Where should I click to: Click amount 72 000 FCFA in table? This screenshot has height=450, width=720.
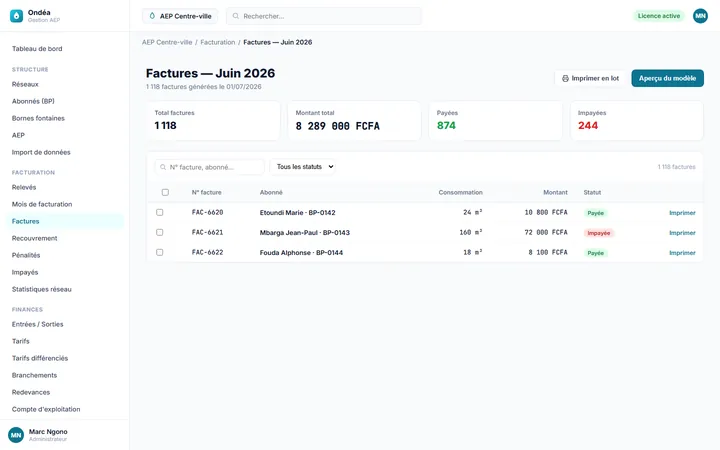(546, 232)
